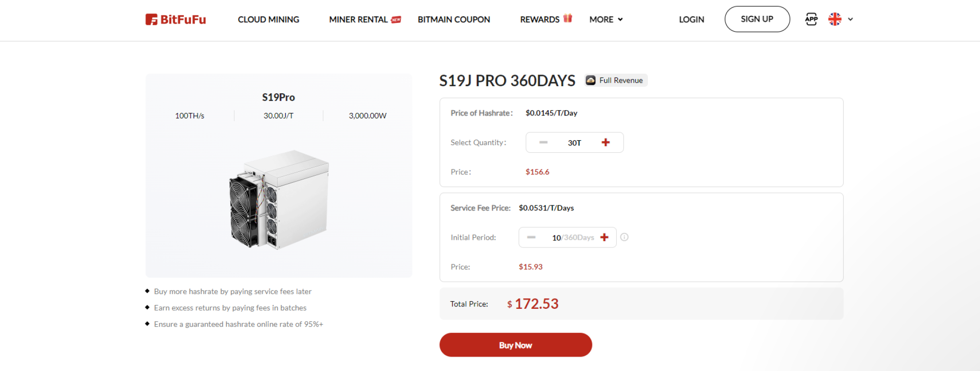
Task: Decrease hashrate quantity with minus icon
Action: point(543,143)
